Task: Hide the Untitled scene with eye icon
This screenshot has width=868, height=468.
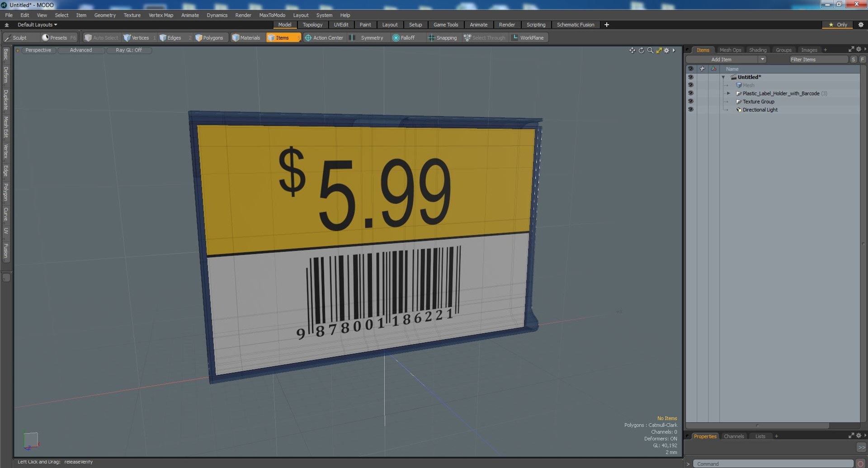Action: pos(690,77)
